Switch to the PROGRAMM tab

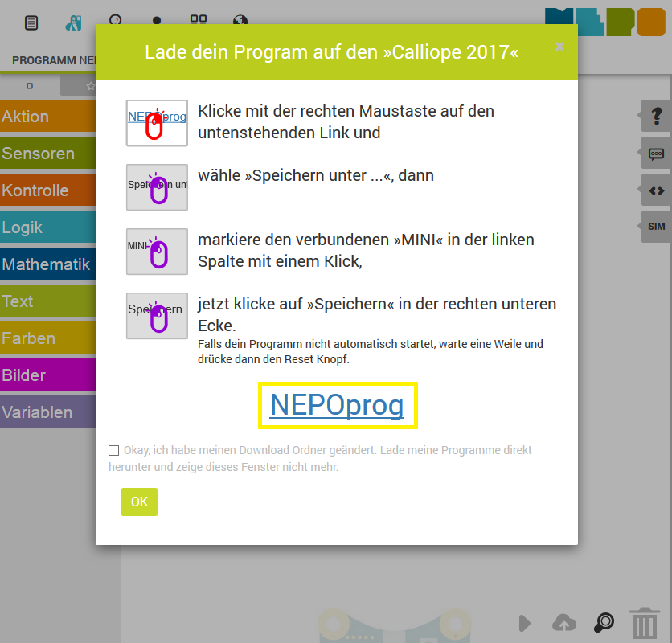click(x=43, y=60)
